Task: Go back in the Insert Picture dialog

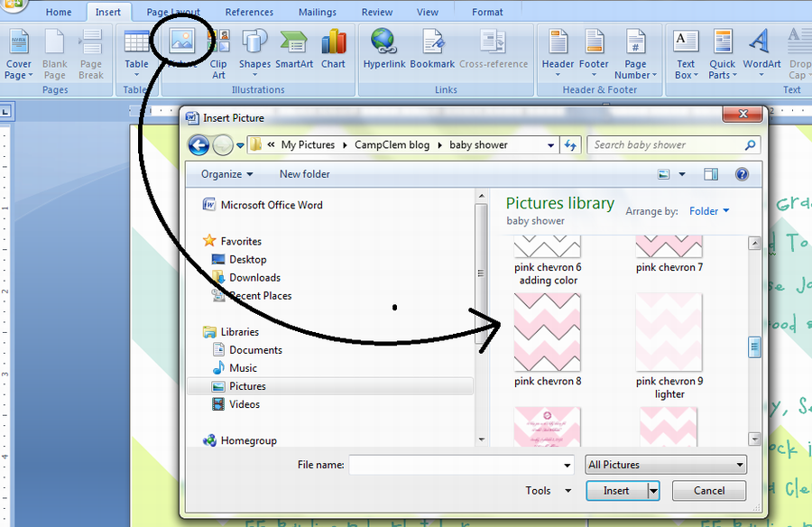Action: (198, 145)
